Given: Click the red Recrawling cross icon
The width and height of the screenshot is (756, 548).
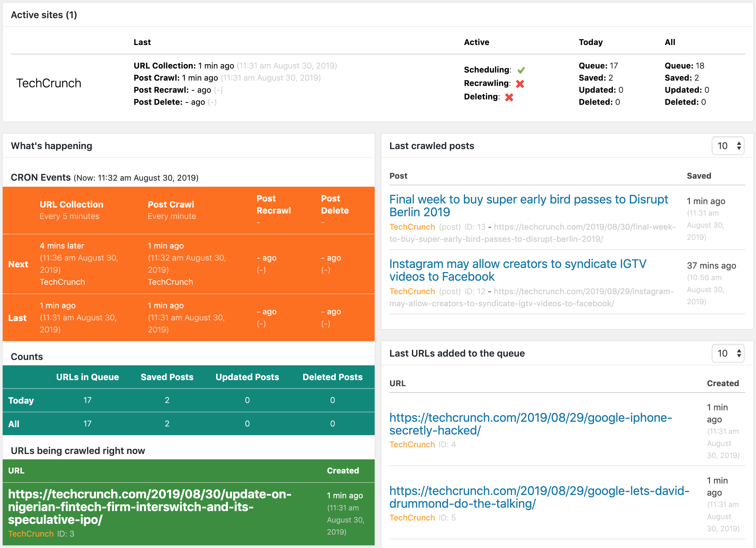Looking at the screenshot, I should tap(520, 84).
